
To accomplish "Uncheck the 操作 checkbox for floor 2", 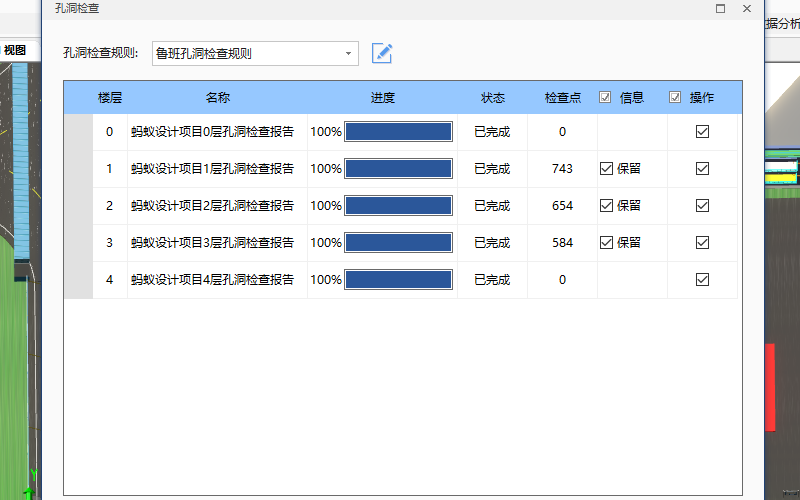I will 702,206.
